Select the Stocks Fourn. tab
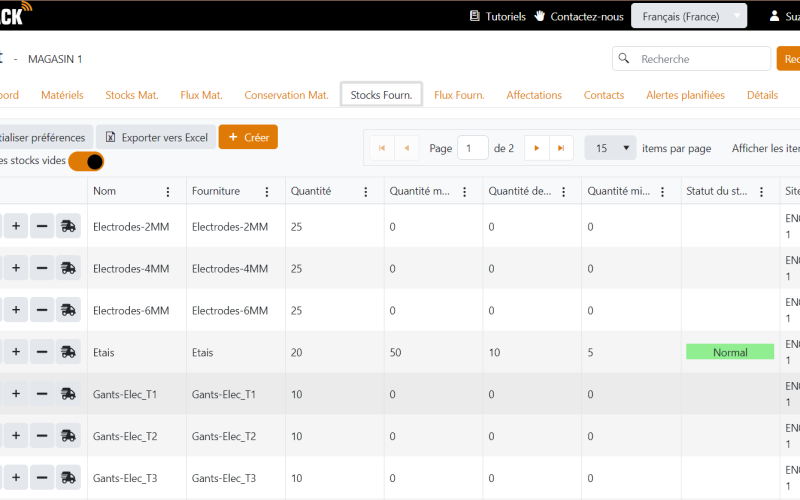This screenshot has height=500, width=800. pyautogui.click(x=381, y=95)
